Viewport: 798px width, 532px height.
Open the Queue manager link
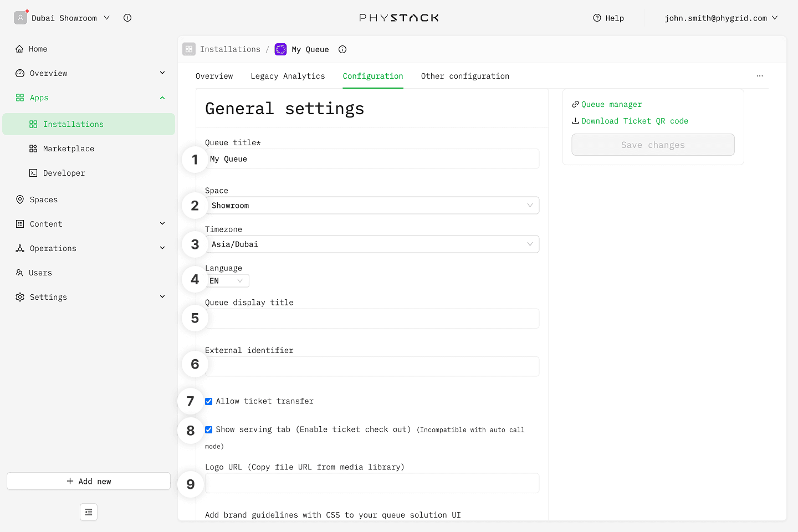(611, 104)
